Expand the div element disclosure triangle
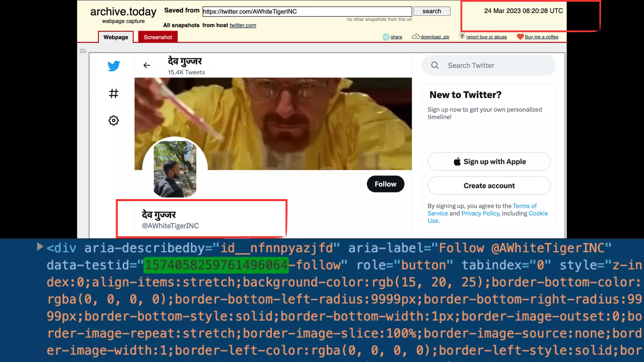 (40, 247)
